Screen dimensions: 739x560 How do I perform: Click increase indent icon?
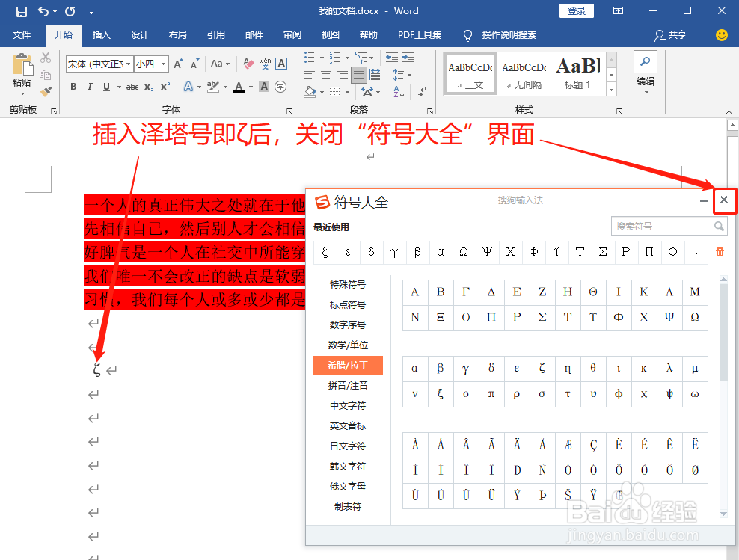[x=408, y=58]
